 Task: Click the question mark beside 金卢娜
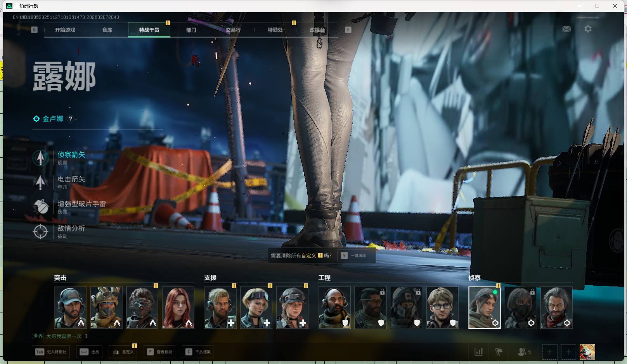click(70, 119)
